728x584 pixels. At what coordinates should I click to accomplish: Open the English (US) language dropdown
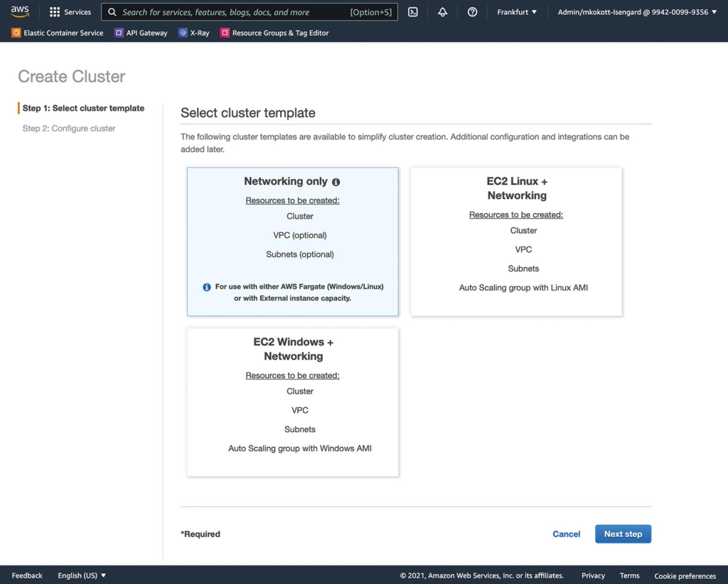pos(82,575)
